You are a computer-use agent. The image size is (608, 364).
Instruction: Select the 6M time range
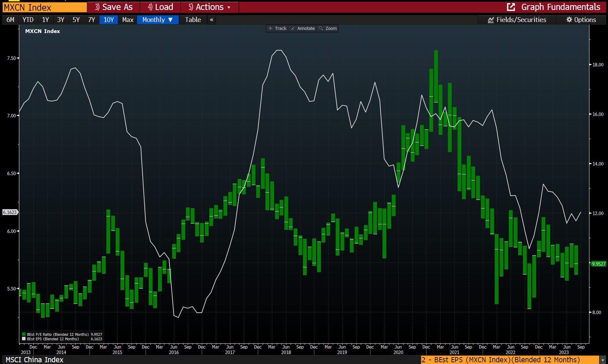pos(10,20)
